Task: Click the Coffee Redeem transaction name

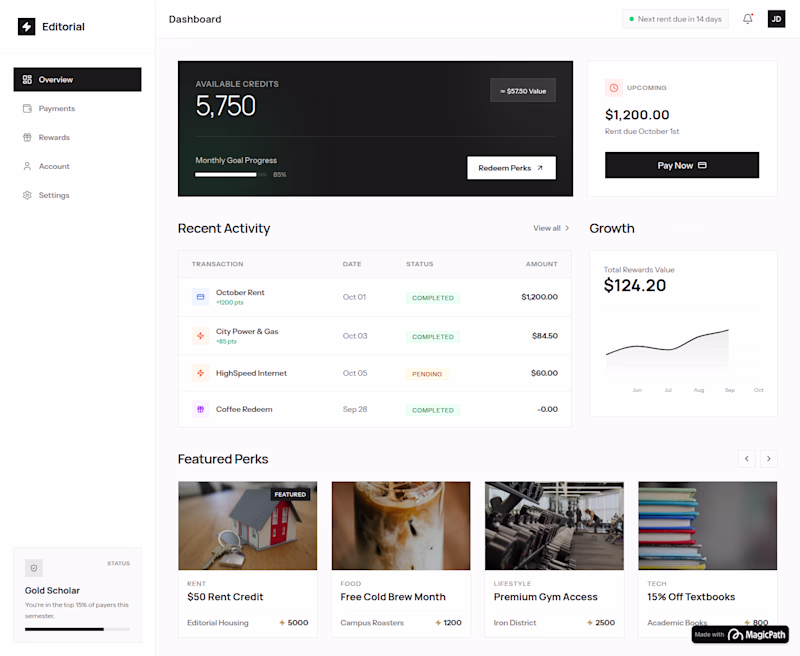Action: pyautogui.click(x=244, y=409)
